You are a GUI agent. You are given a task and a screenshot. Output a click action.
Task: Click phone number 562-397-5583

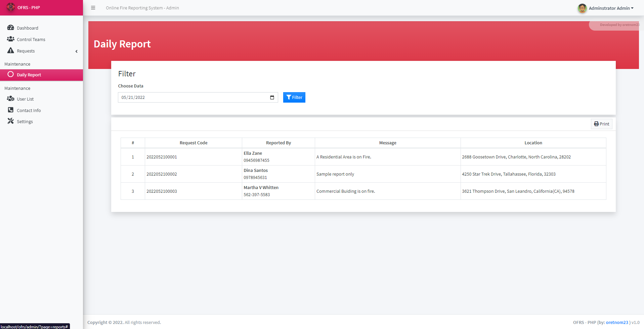(257, 194)
